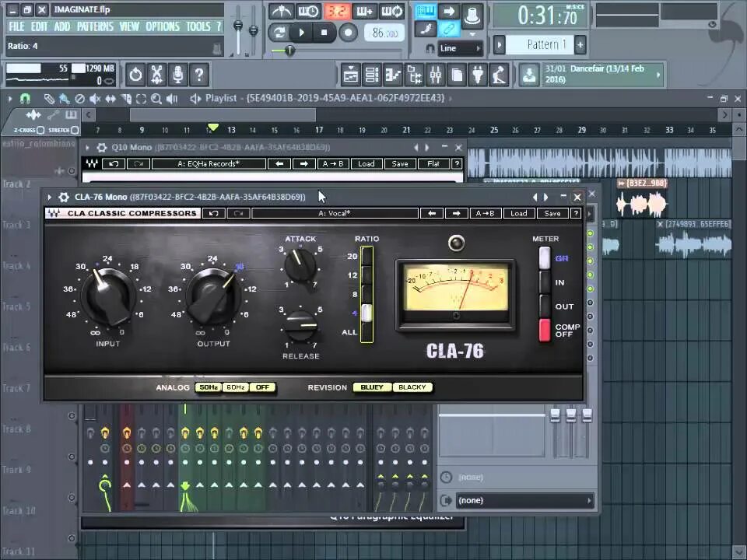Click CLA-76 previous preset arrow

tap(432, 213)
